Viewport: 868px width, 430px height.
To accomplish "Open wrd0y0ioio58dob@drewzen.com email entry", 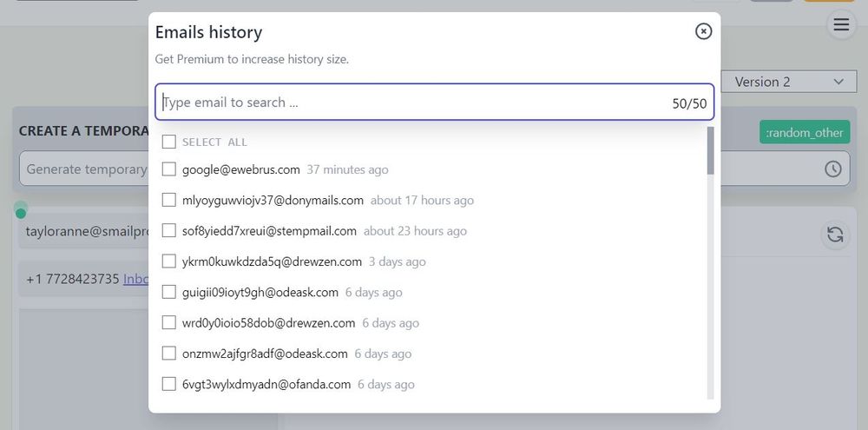I will coord(268,322).
